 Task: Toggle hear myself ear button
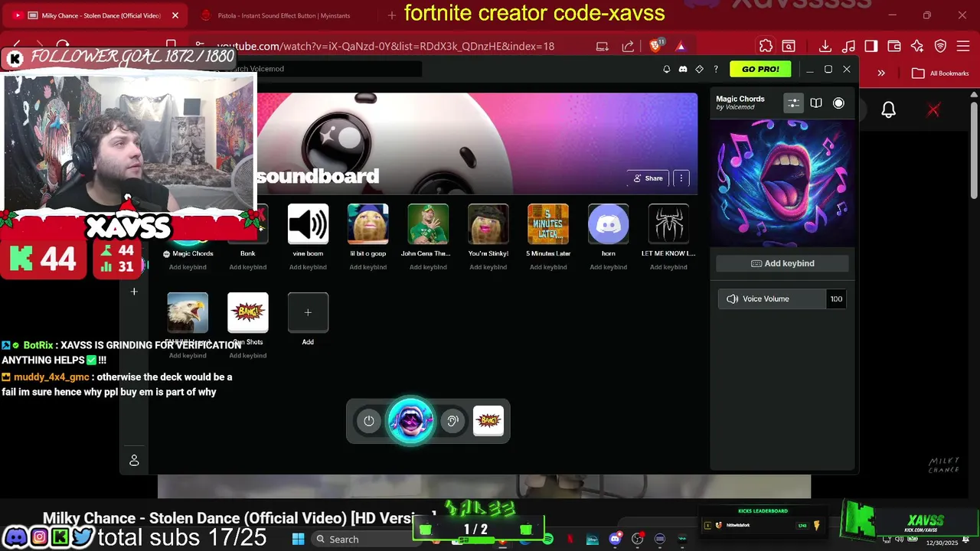tap(452, 421)
